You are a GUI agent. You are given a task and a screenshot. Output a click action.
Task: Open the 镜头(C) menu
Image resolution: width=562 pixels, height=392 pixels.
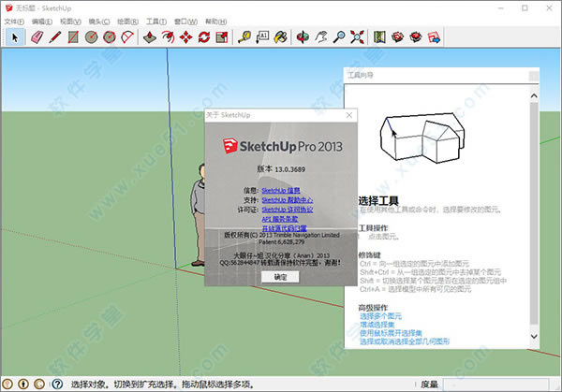pos(99,22)
